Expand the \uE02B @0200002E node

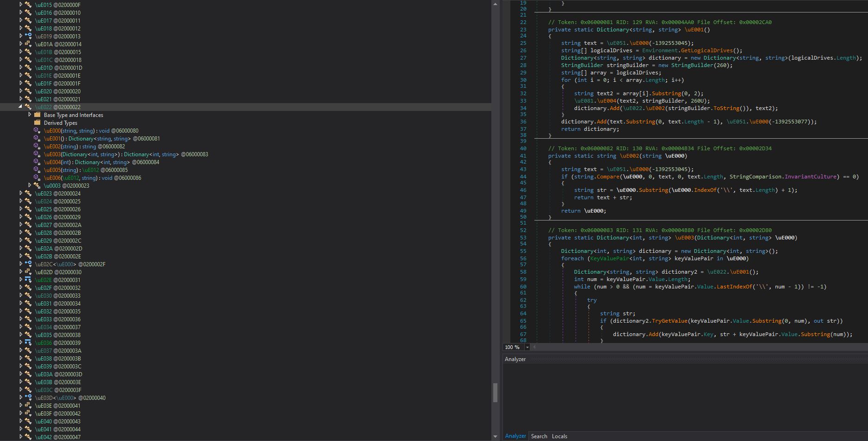pyautogui.click(x=20, y=256)
